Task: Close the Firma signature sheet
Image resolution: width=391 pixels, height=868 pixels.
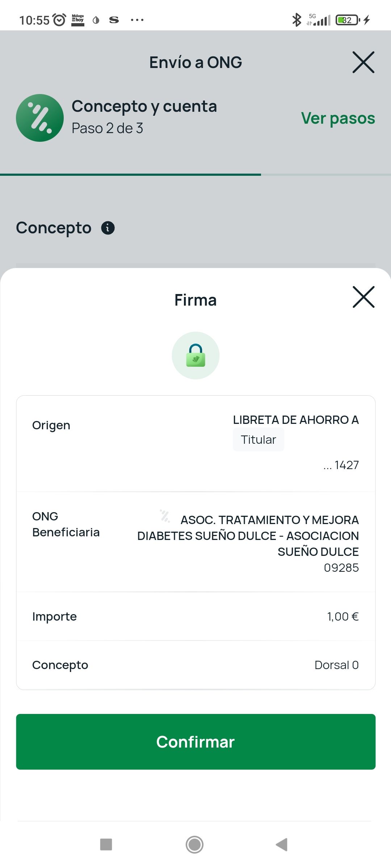Action: (363, 297)
